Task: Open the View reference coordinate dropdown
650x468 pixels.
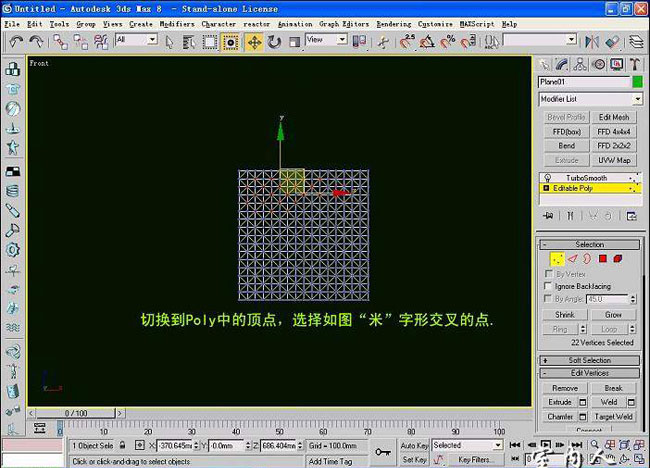Action: tap(326, 40)
